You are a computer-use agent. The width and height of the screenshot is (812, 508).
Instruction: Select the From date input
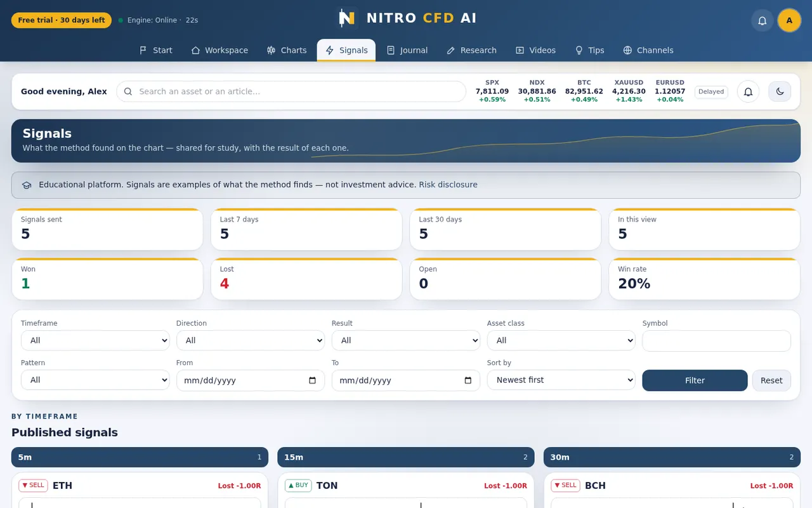[251, 380]
